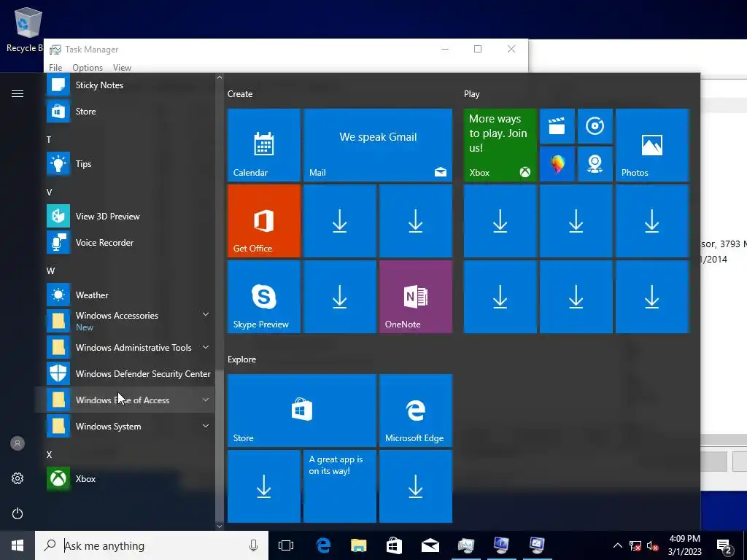
Task: Open the Paint 3D balloon tile
Action: click(x=557, y=164)
